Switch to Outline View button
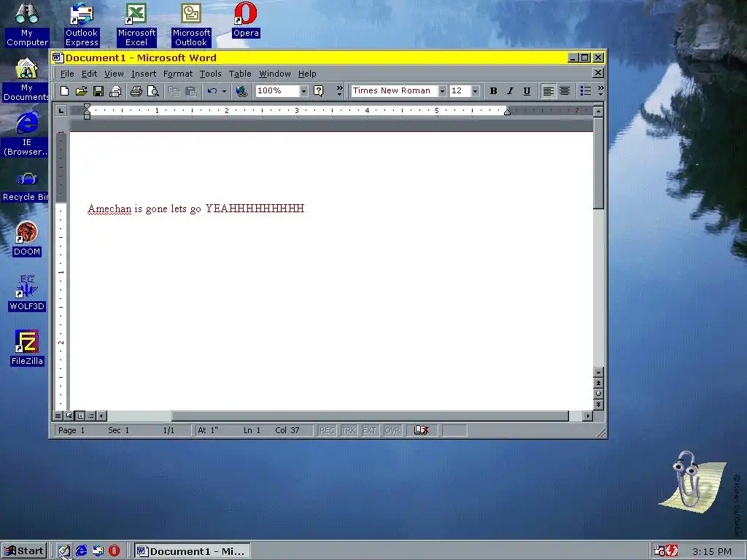747x560 pixels. [90, 416]
